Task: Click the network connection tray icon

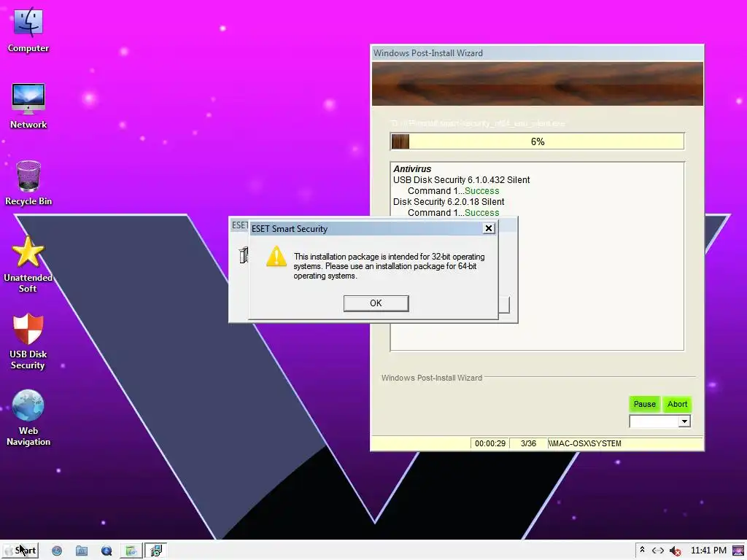Action: tap(658, 551)
